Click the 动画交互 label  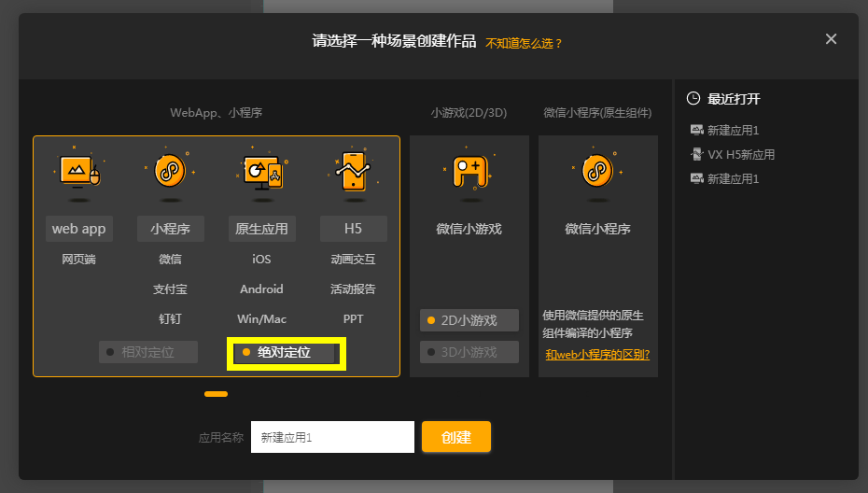tap(353, 260)
